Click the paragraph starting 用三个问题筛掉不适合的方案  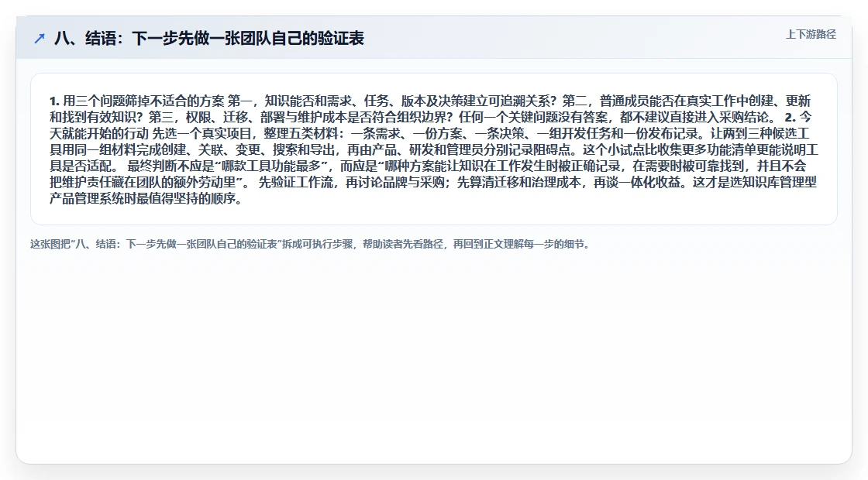coord(433,149)
